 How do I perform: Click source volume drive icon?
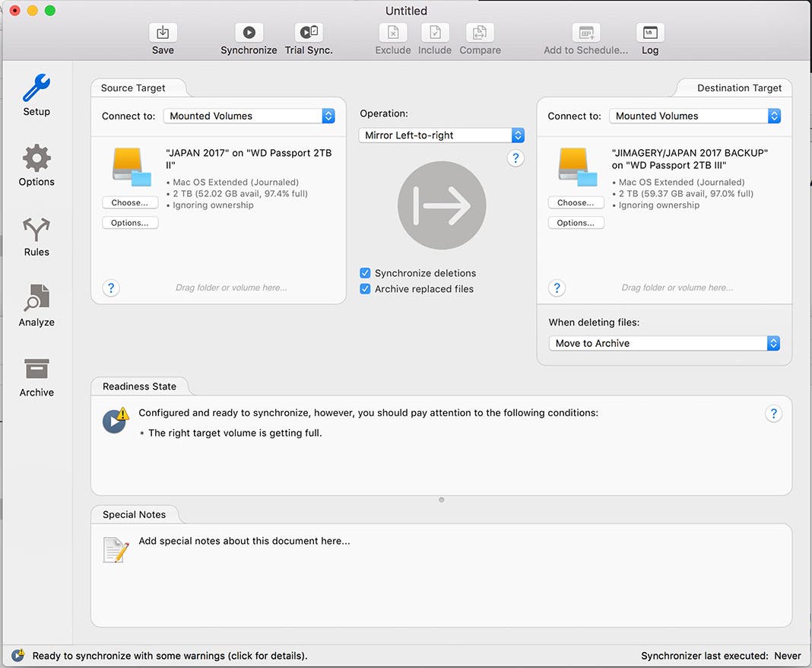click(x=132, y=167)
